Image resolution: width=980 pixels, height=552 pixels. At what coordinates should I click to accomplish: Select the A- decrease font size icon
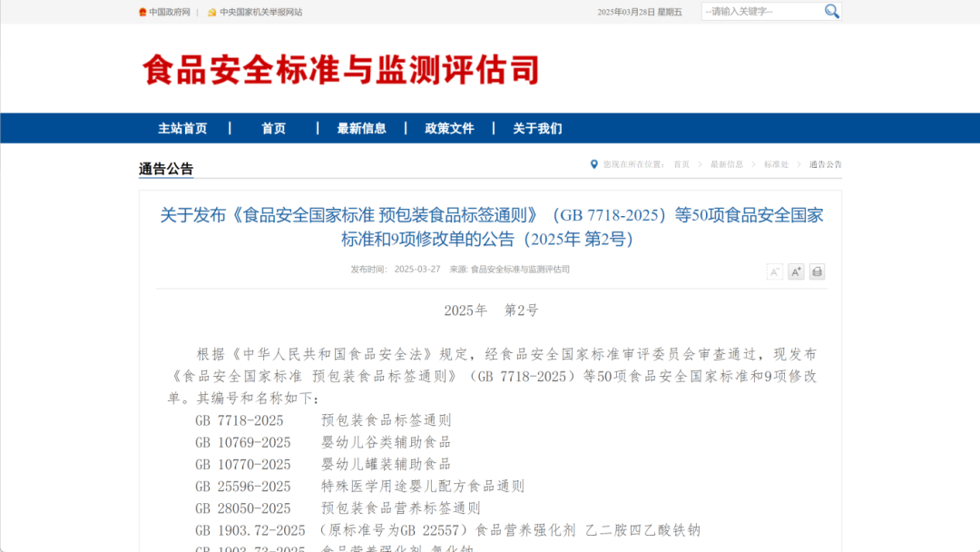pos(774,271)
